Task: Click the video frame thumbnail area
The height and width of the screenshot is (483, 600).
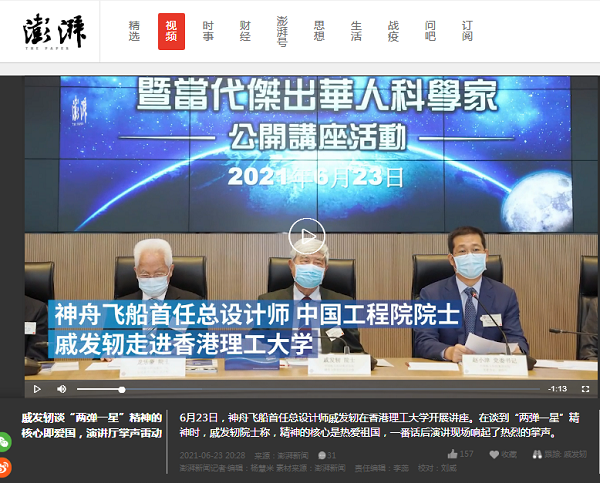Action: point(311,228)
